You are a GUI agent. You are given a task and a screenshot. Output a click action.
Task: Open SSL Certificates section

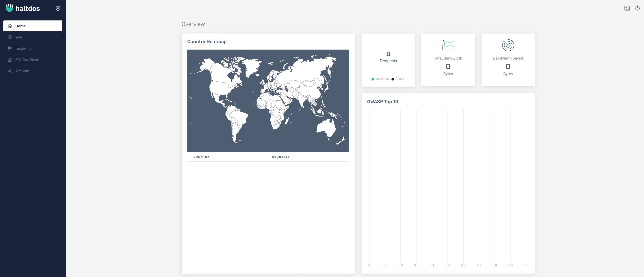point(29,60)
